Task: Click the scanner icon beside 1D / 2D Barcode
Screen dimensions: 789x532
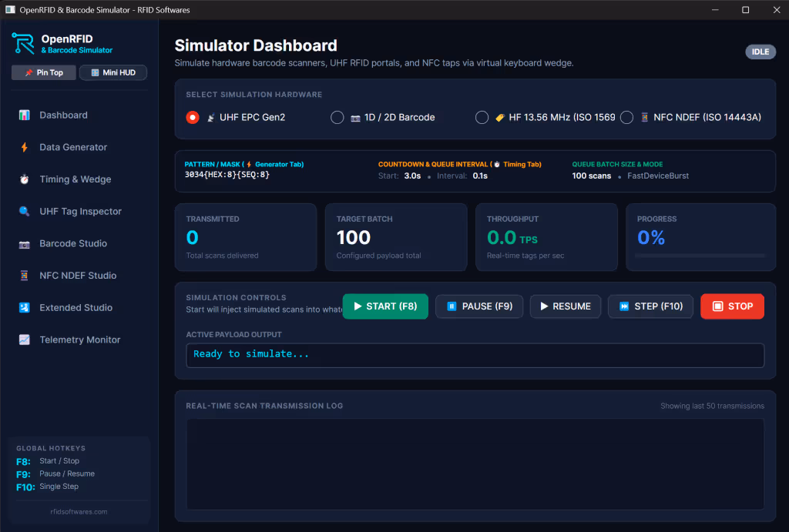Action: pos(355,118)
